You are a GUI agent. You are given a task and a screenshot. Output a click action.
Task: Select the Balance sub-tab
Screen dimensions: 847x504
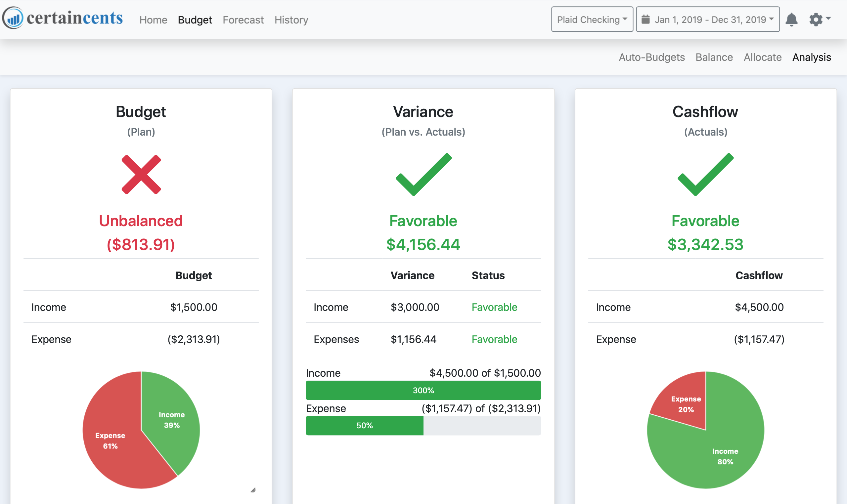point(714,57)
